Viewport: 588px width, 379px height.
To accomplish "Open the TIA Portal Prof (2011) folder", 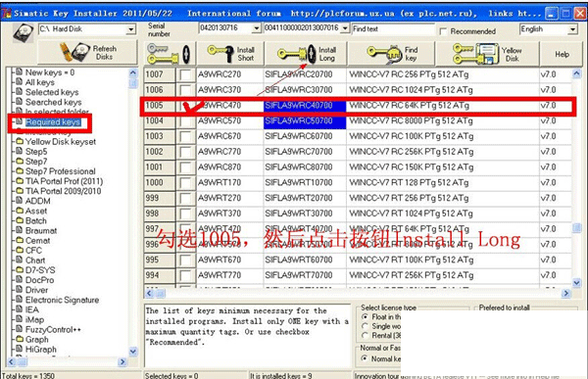I will 64,181.
